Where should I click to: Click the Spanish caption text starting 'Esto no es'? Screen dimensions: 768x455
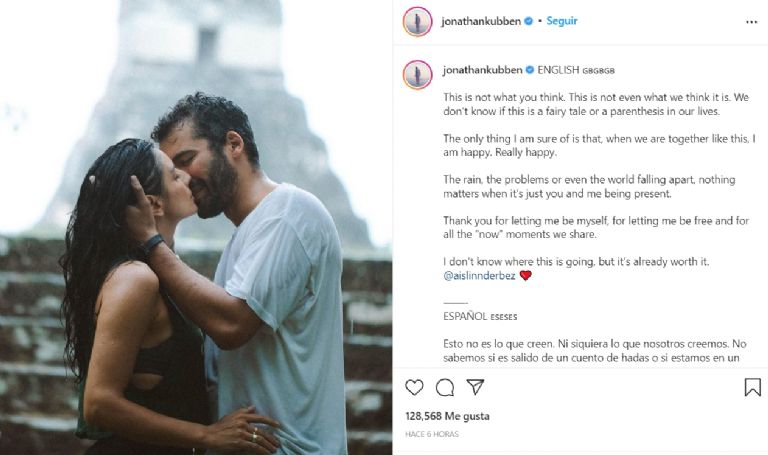point(595,351)
